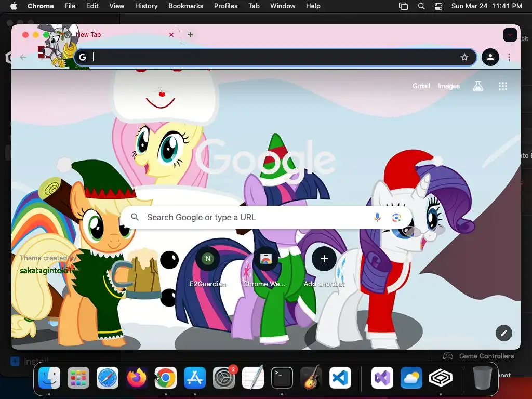This screenshot has height=399, width=532.
Task: Open the Weather app from the Dock
Action: tap(411, 378)
